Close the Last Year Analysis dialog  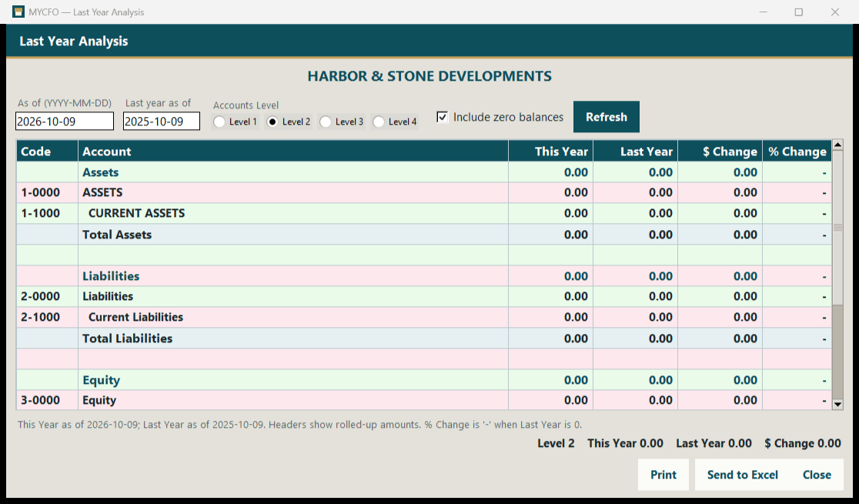pos(817,475)
